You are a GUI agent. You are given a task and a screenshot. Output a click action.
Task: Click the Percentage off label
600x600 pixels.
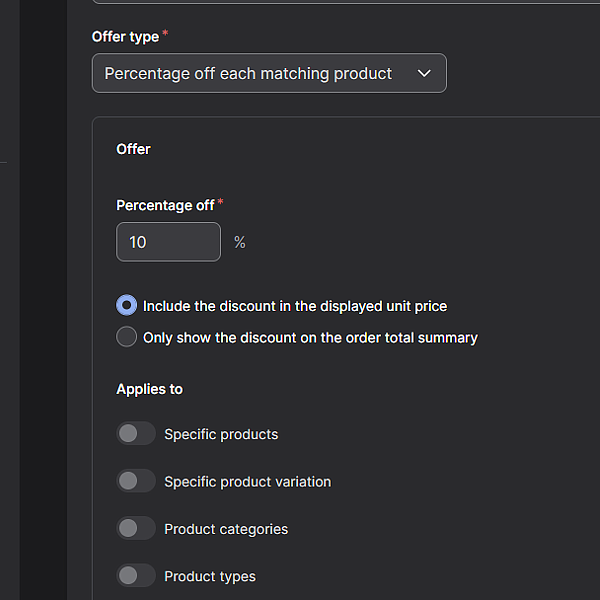165,205
